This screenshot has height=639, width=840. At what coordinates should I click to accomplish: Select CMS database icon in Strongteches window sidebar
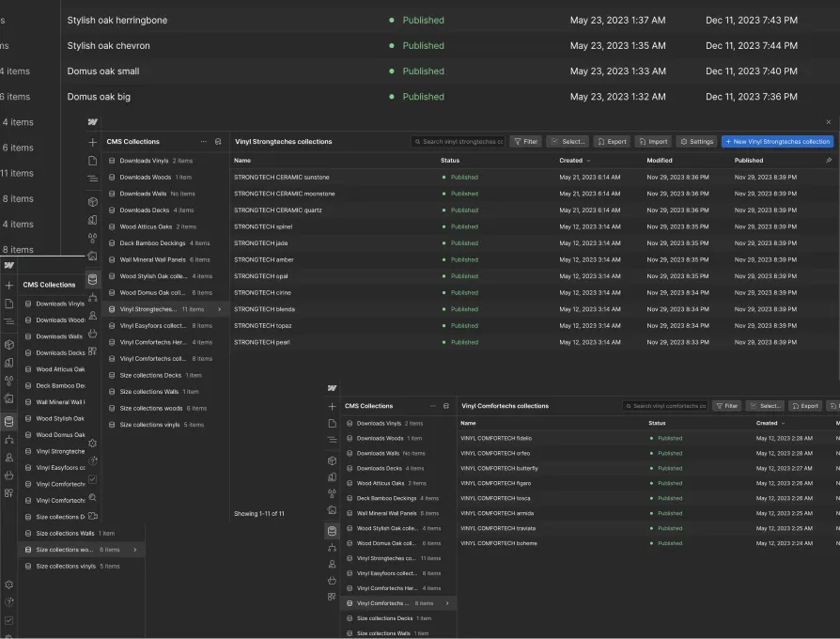(93, 279)
